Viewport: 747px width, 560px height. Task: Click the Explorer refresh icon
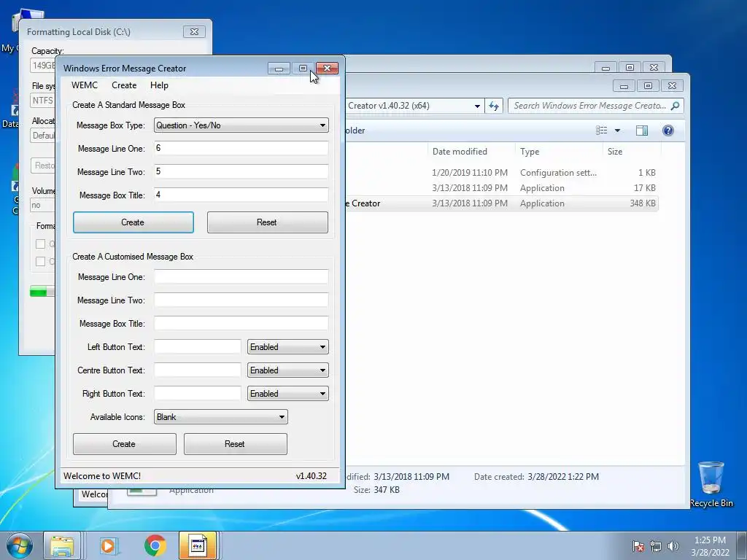point(494,106)
